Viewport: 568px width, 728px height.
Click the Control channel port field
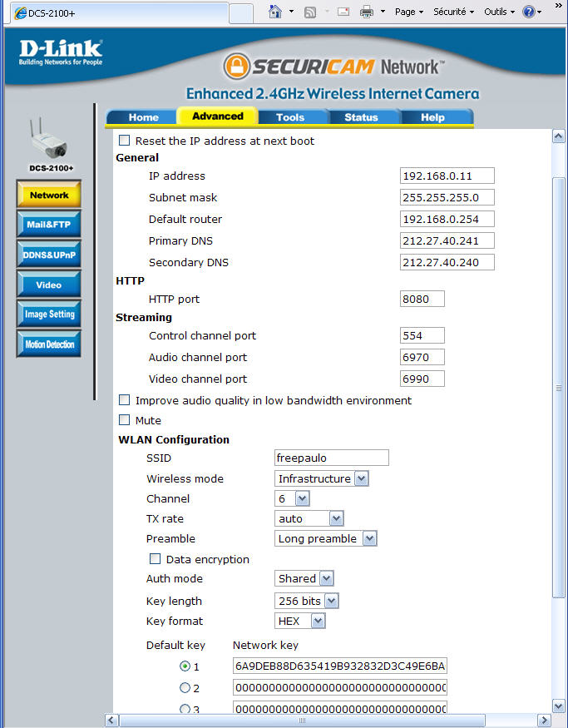tap(422, 335)
